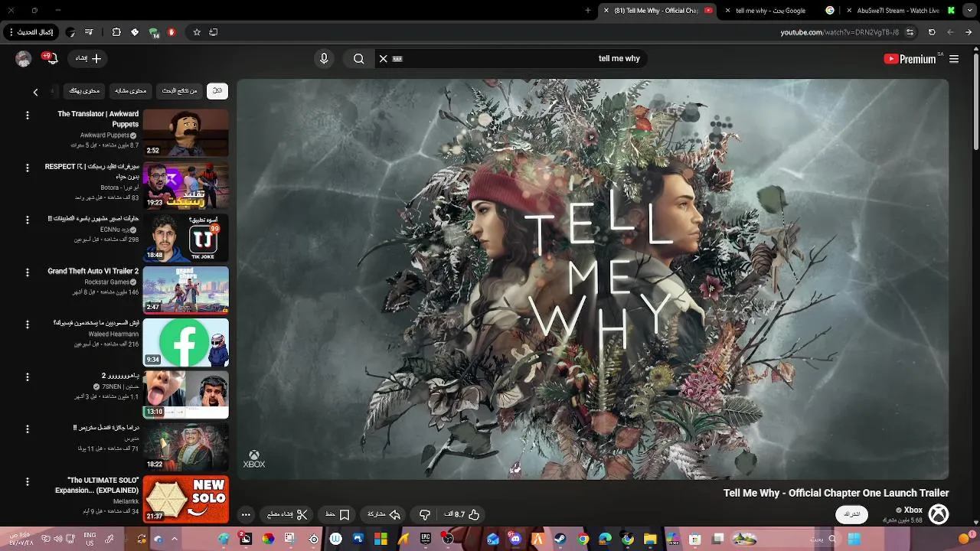
Task: Show more filter chips with the chevron
Action: tap(35, 92)
